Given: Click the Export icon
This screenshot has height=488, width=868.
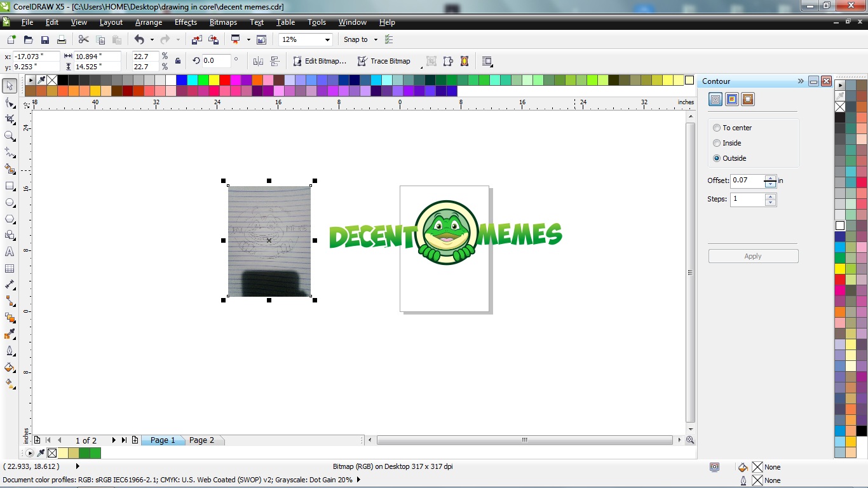Looking at the screenshot, I should [214, 39].
